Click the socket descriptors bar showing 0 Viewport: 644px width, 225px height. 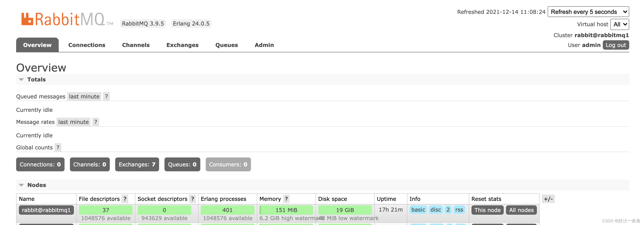pos(164,210)
